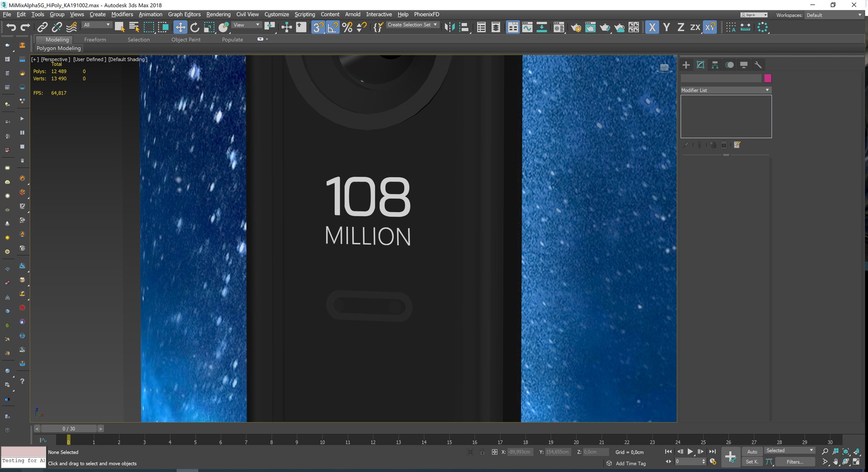This screenshot has height=472, width=868.
Task: Click the Auto key button
Action: [x=752, y=452]
